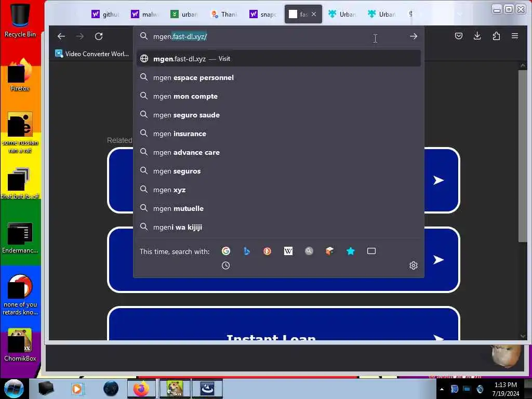Switch to the 'githu' tab
Image resolution: width=532 pixels, height=399 pixels.
(x=105, y=14)
